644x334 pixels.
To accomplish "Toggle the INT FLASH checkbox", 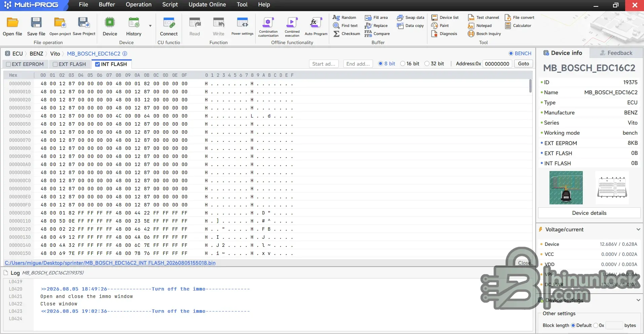I will click(98, 64).
